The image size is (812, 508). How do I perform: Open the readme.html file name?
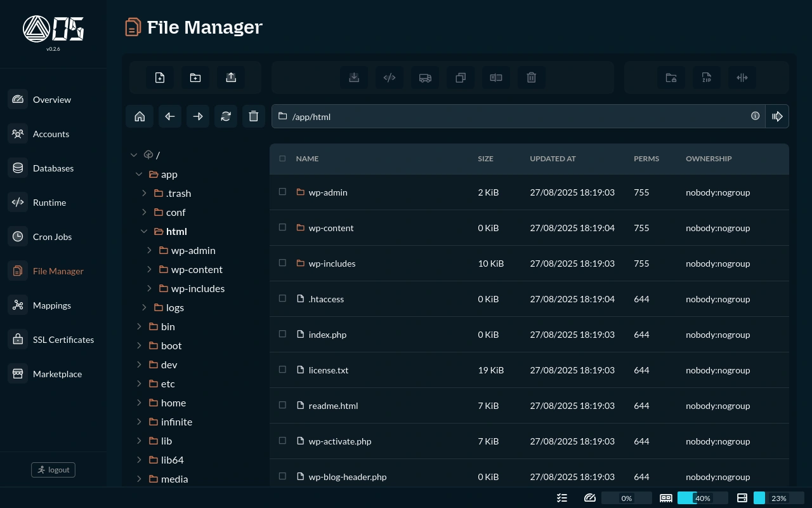(x=333, y=406)
